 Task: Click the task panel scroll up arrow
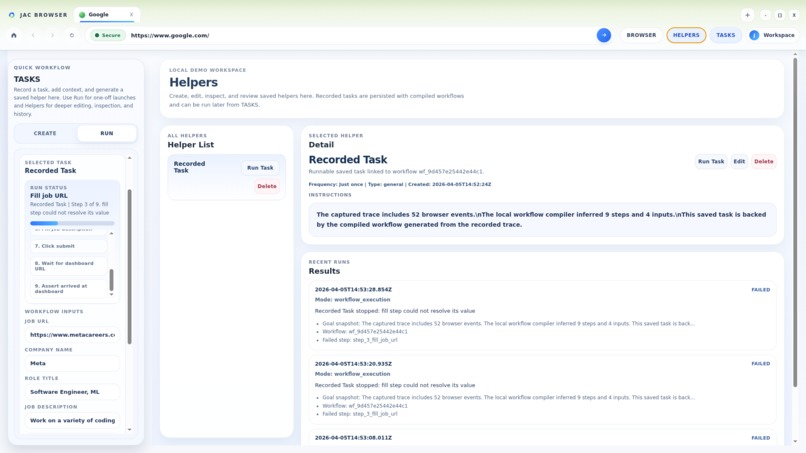point(130,158)
